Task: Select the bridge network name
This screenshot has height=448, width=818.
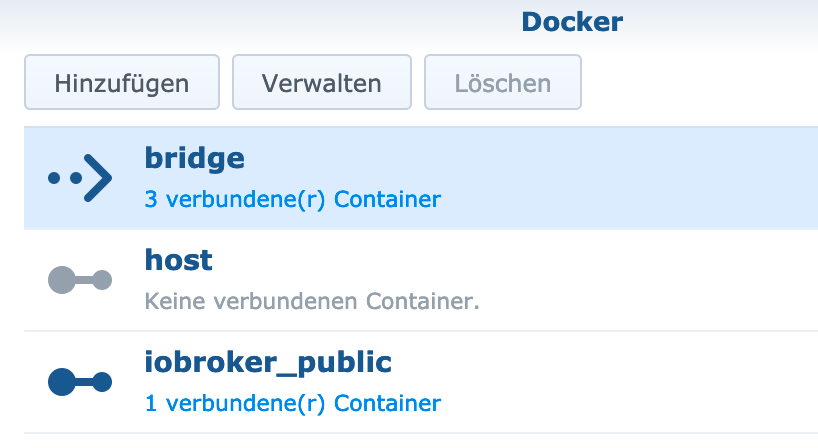Action: tap(195, 158)
